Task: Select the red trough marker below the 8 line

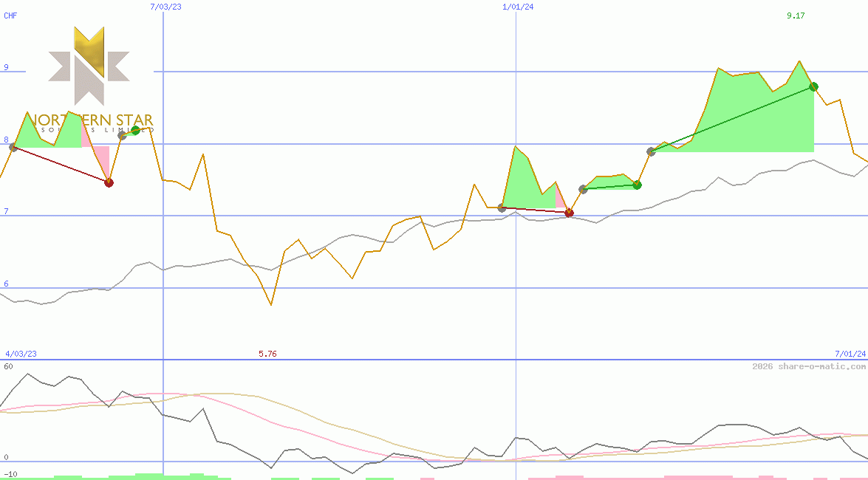Action: coord(109,183)
